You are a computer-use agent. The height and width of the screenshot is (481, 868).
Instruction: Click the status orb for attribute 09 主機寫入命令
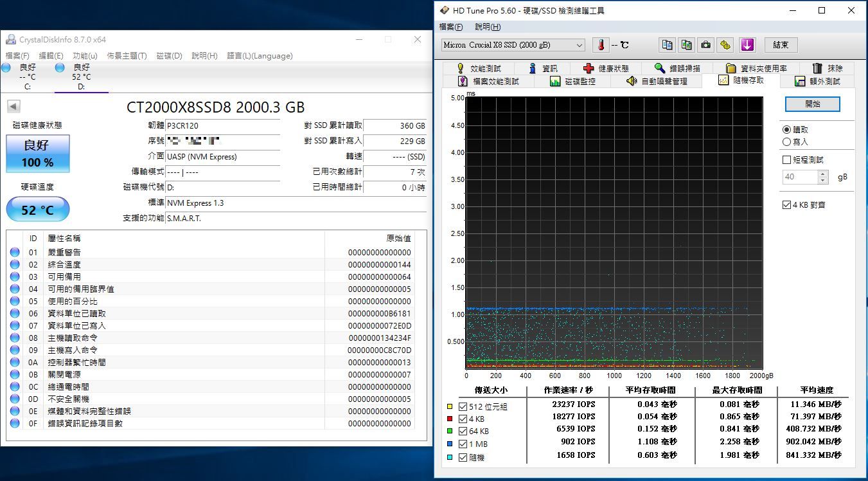click(x=15, y=350)
